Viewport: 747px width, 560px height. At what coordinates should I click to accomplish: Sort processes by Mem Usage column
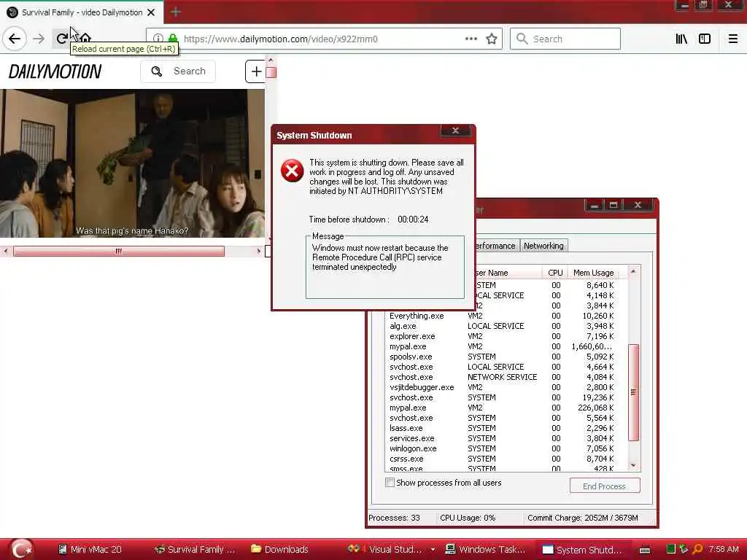(x=593, y=273)
